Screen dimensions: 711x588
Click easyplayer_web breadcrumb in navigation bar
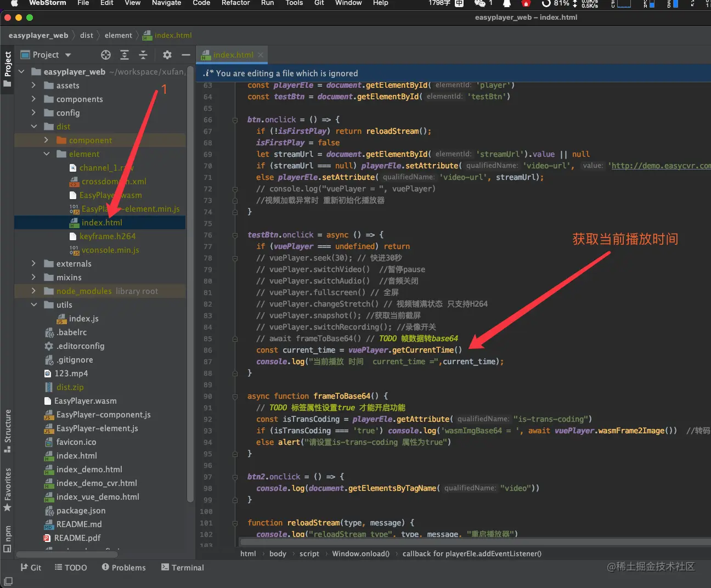(x=38, y=35)
